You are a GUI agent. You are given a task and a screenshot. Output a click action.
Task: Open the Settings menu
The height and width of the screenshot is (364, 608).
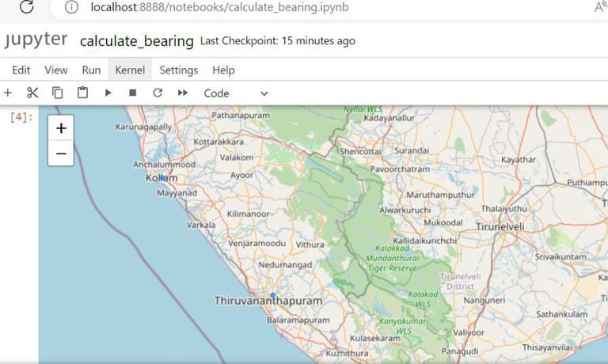179,70
